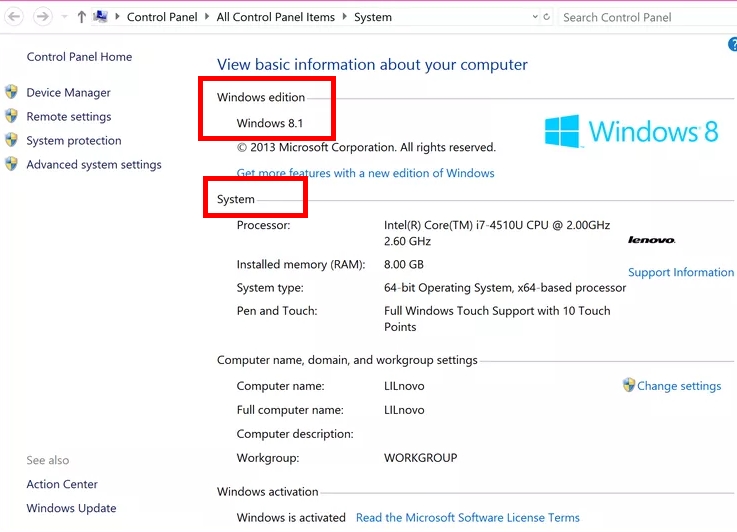The height and width of the screenshot is (532, 737).
Task: Open Device Manager from sidebar
Action: 68,93
